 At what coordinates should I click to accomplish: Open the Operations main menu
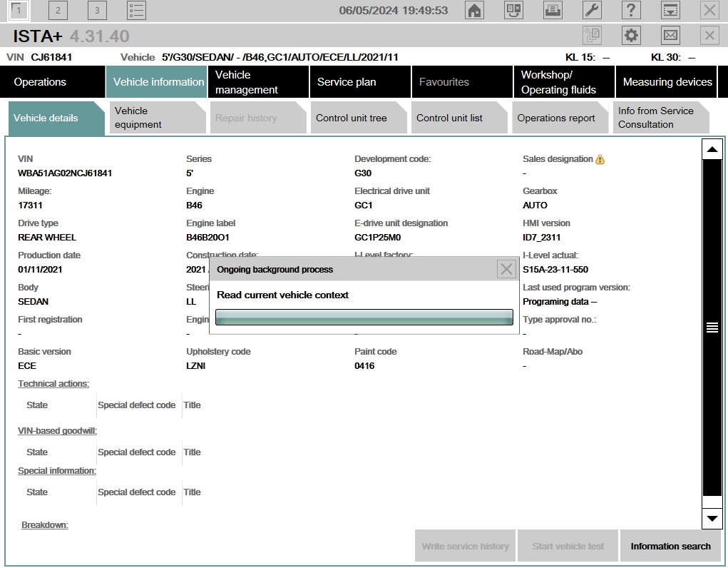click(x=53, y=82)
